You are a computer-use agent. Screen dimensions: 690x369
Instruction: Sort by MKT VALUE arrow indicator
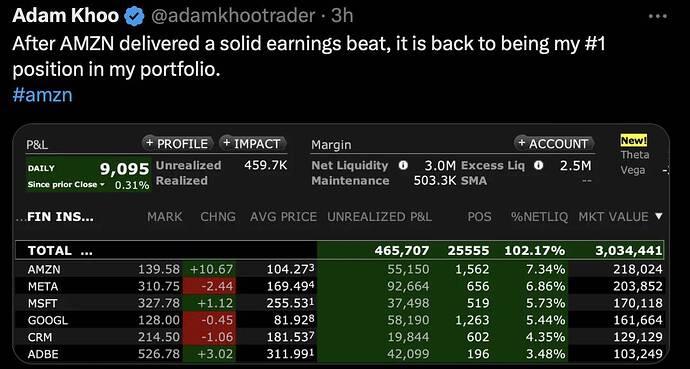tap(659, 216)
